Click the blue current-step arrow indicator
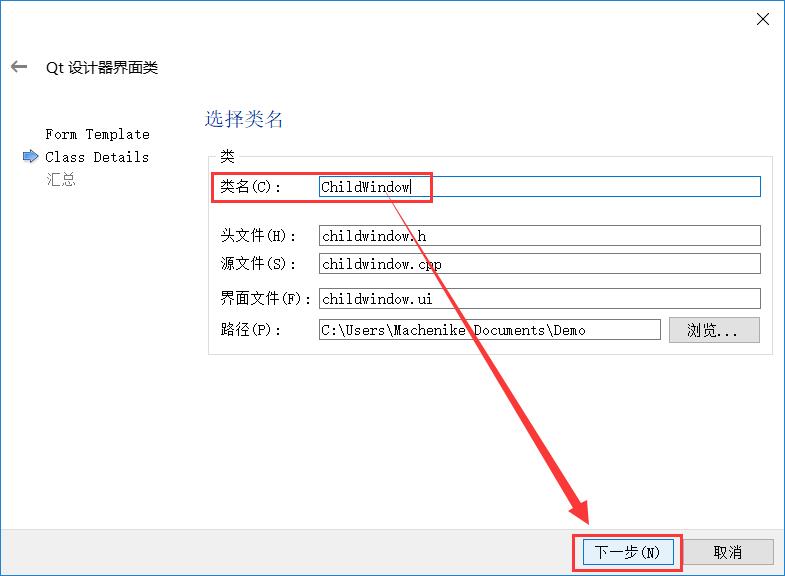This screenshot has width=785, height=576. tap(30, 157)
